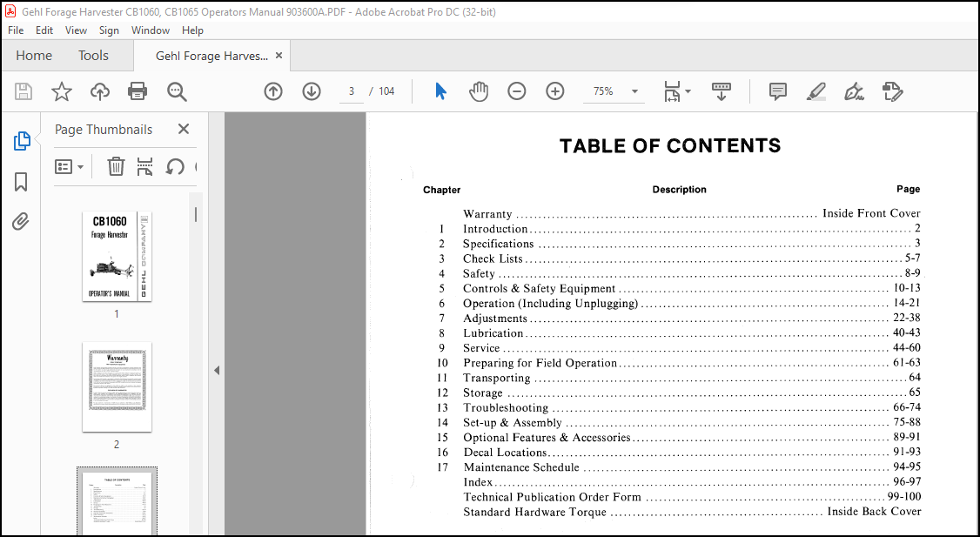This screenshot has height=537, width=980.
Task: Click the Lubrication contents entry
Action: [x=493, y=333]
